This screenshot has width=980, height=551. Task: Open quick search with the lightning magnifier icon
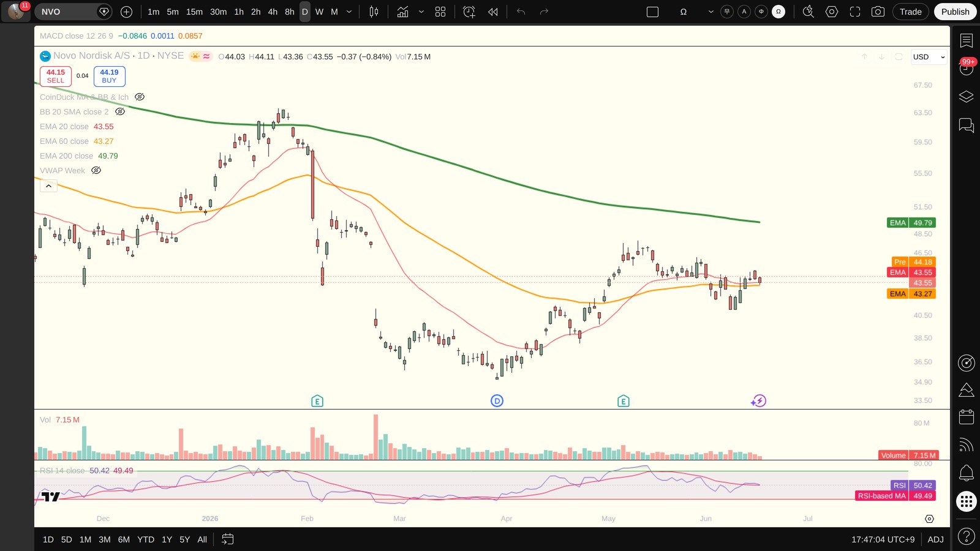[808, 12]
